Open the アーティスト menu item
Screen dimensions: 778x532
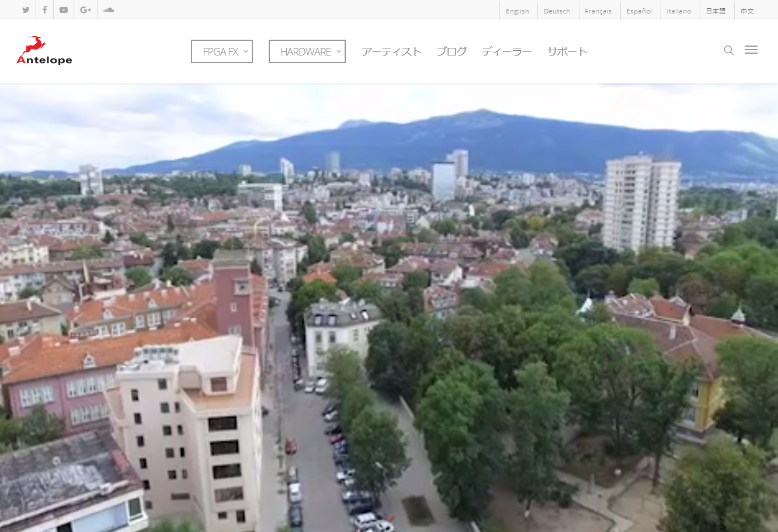(391, 51)
